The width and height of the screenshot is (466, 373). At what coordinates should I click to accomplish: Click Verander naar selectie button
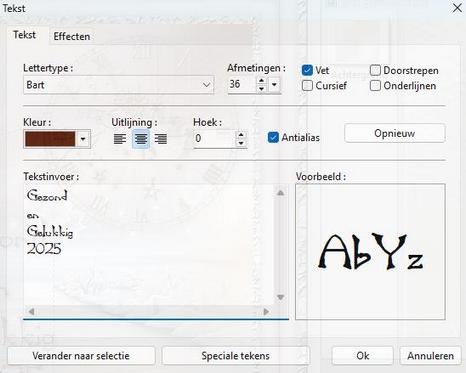81,356
